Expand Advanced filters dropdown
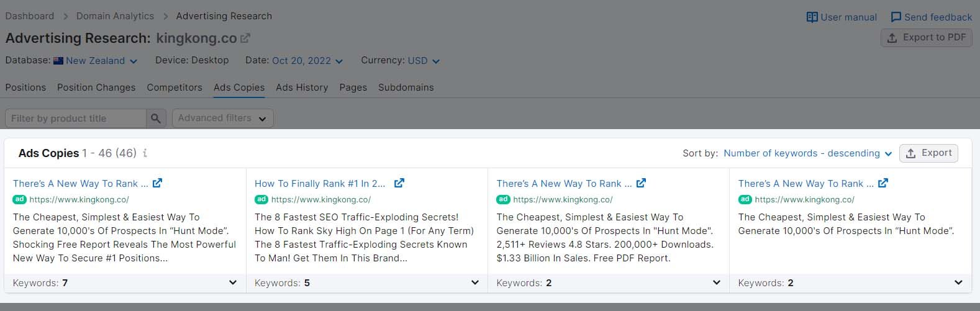The image size is (980, 311). (222, 118)
